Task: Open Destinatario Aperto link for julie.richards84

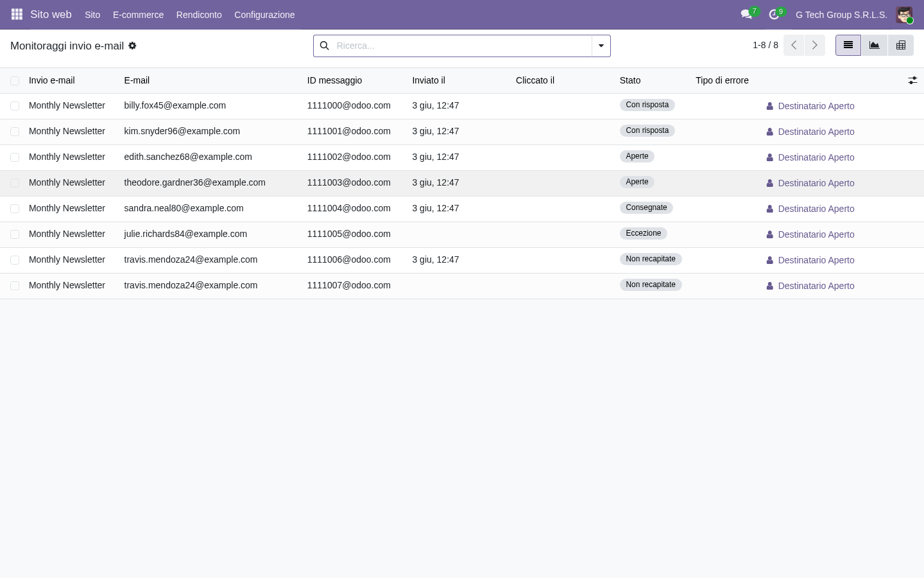Action: click(x=816, y=234)
